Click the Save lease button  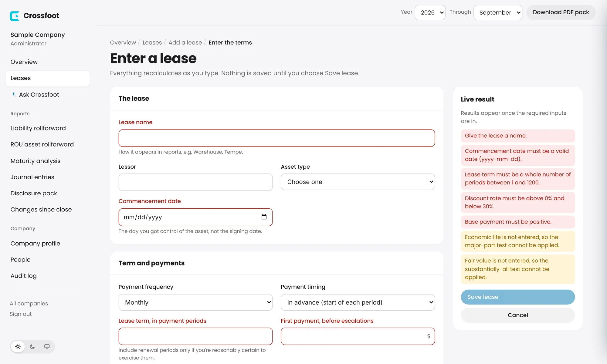tap(517, 297)
